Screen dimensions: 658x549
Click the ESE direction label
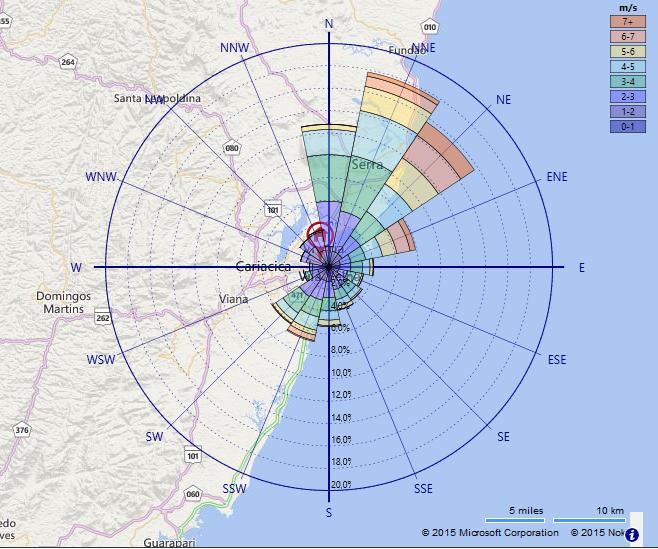[557, 360]
